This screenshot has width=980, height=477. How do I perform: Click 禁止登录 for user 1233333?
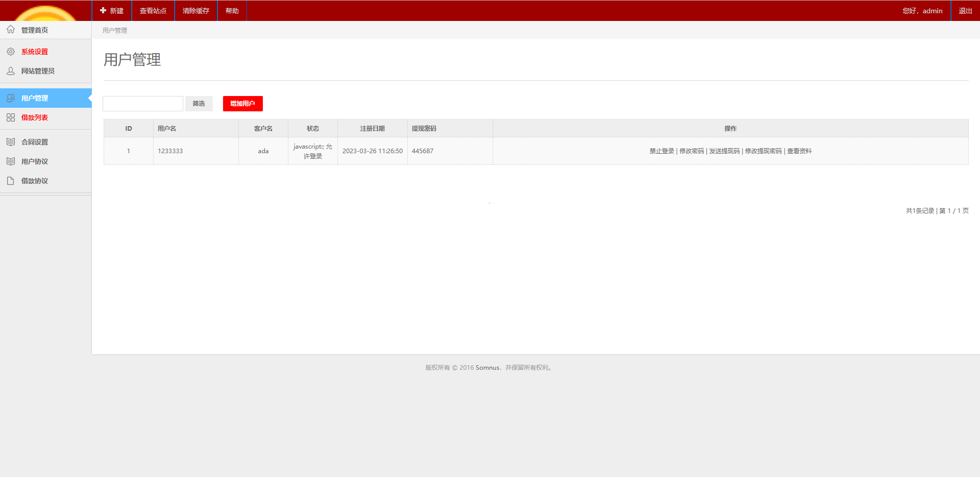[661, 151]
